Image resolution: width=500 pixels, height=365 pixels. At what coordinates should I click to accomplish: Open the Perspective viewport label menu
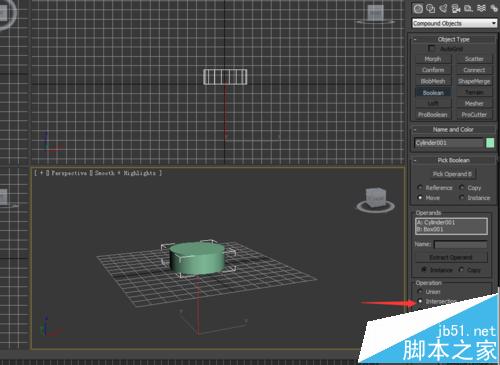point(69,173)
